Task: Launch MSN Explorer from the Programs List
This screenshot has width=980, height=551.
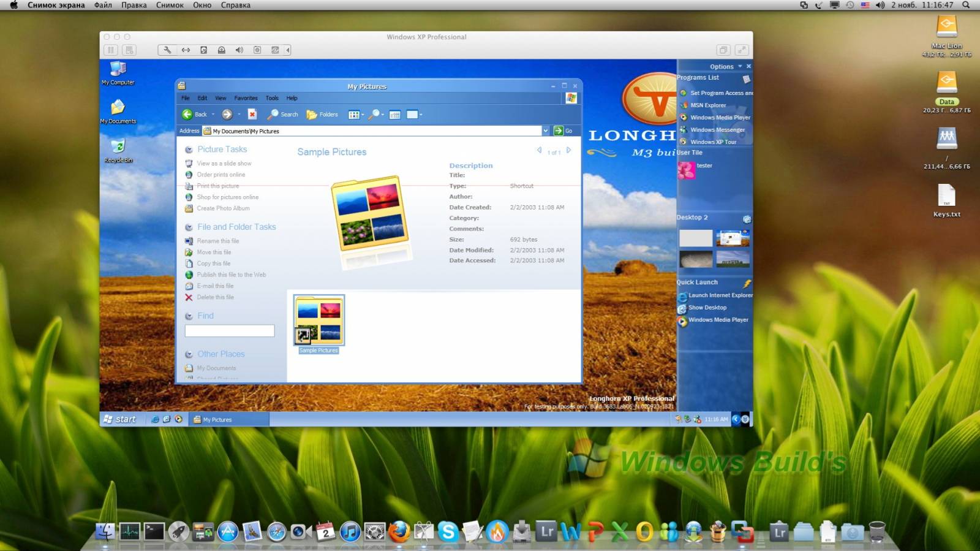Action: [708, 105]
